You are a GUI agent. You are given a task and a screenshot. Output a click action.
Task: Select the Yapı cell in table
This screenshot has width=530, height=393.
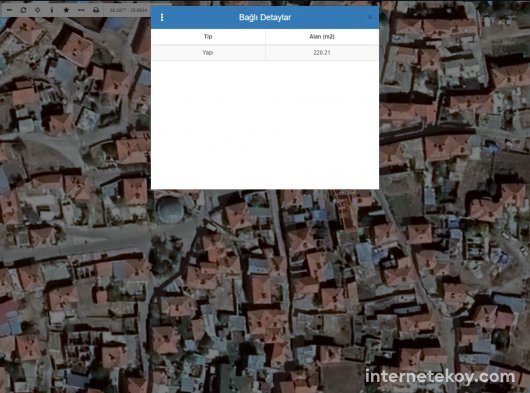point(208,53)
